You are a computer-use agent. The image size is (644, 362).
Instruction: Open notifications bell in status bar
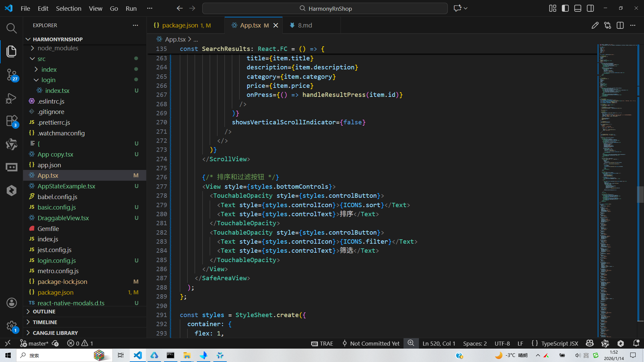[x=636, y=343]
